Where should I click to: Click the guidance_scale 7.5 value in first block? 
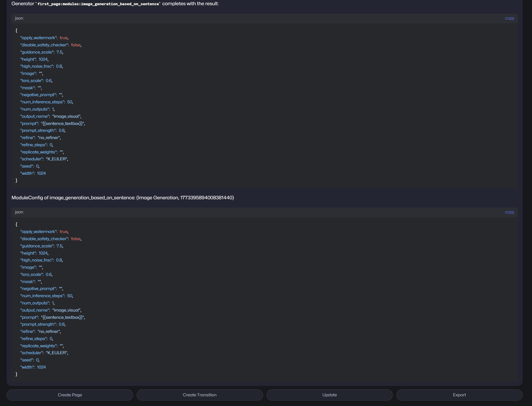59,52
